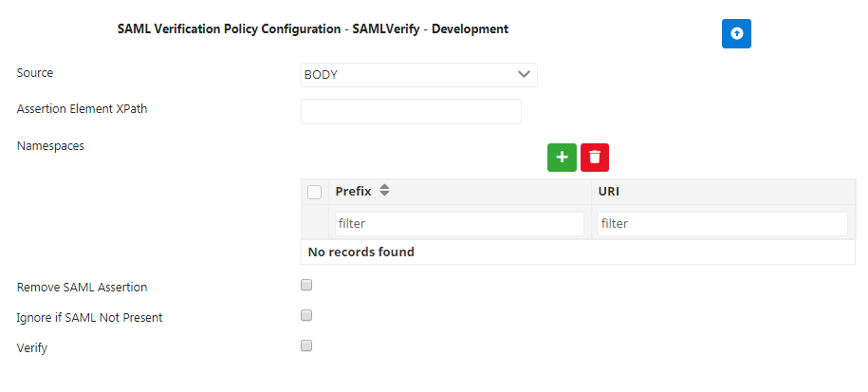Click the Prefix column filter box

tap(458, 224)
